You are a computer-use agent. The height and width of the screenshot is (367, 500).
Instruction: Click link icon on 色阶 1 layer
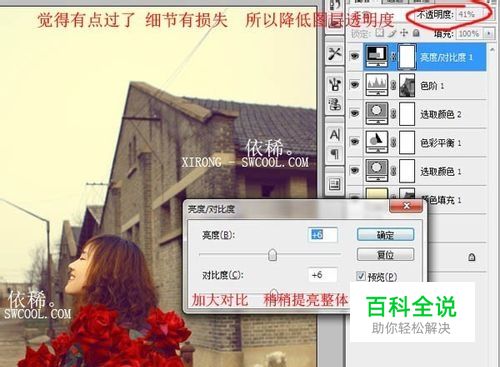[x=394, y=86]
